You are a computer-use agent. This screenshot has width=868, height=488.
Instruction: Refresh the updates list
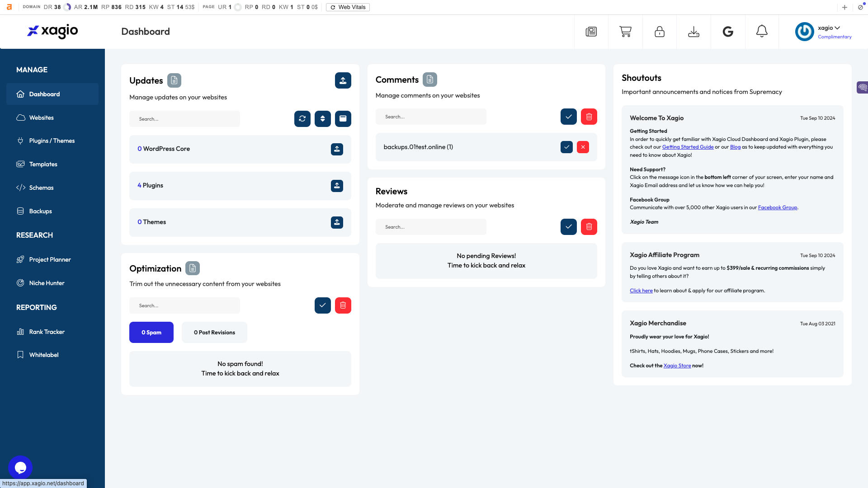[x=302, y=119]
